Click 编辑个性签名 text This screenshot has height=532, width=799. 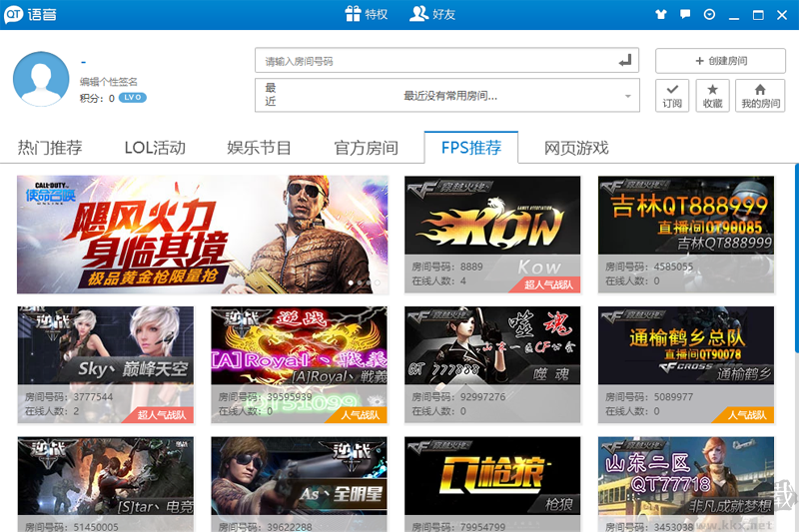point(109,82)
